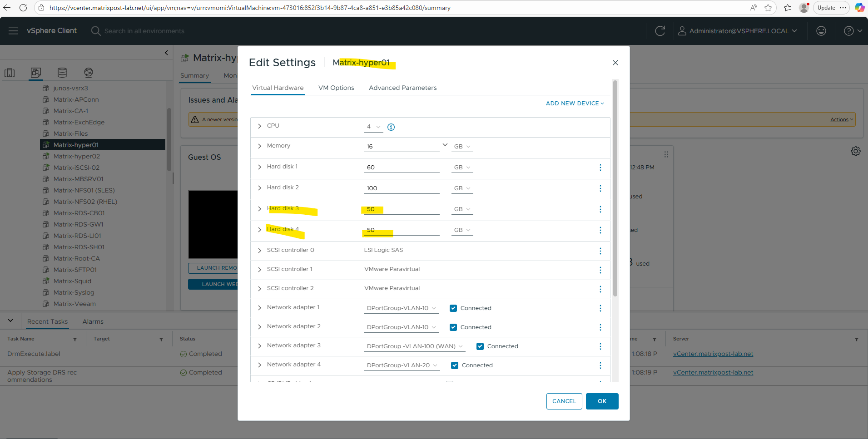Open the smiley feedback icon
Viewport: 868px width, 439px height.
[821, 31]
